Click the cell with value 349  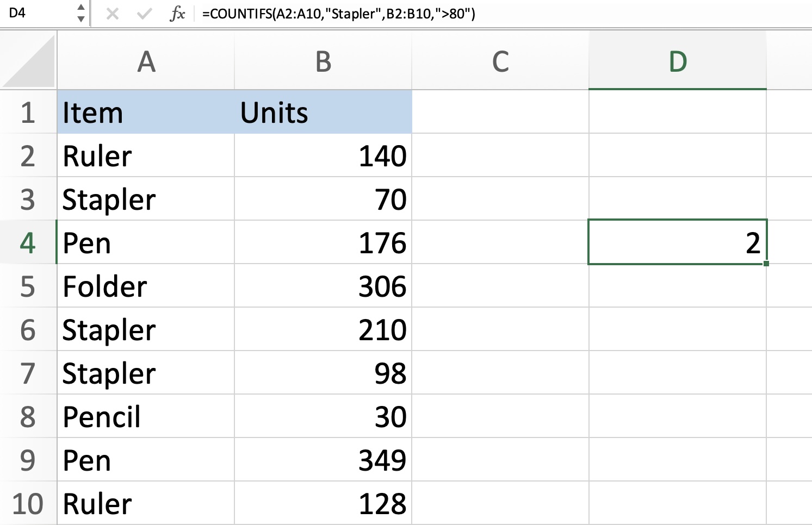[x=323, y=460]
